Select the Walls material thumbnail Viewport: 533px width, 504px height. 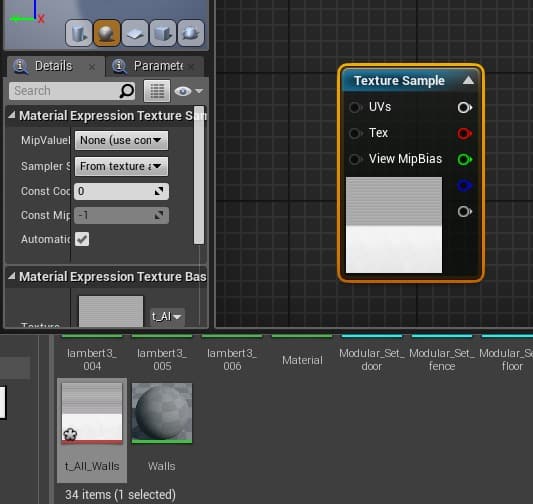[162, 413]
